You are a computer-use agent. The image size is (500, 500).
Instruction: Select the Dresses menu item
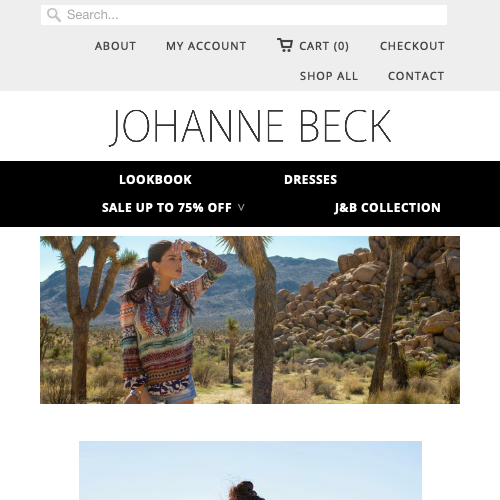[x=311, y=180]
